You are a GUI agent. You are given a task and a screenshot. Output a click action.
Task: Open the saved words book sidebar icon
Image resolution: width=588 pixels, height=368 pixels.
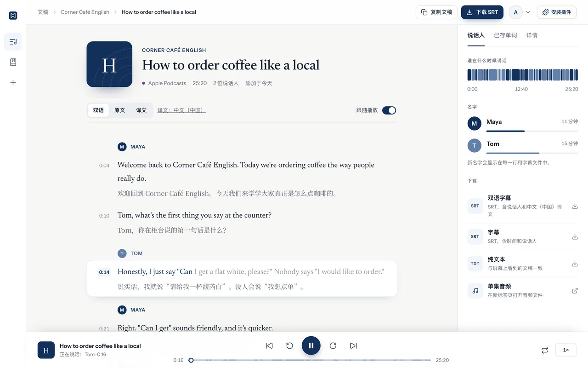point(13,62)
